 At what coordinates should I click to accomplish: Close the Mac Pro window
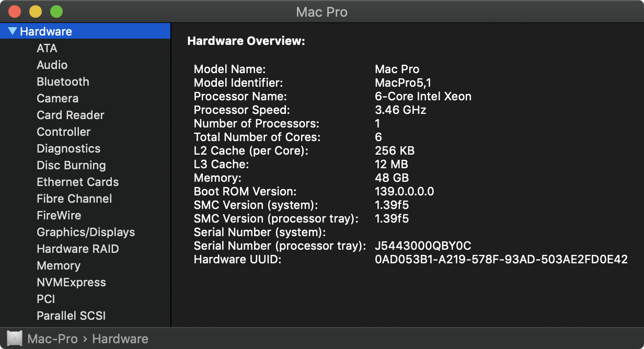click(14, 11)
